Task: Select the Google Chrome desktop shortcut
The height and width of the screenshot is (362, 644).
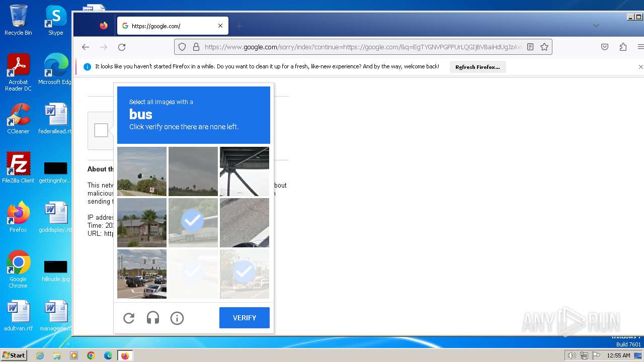Action: point(18,269)
